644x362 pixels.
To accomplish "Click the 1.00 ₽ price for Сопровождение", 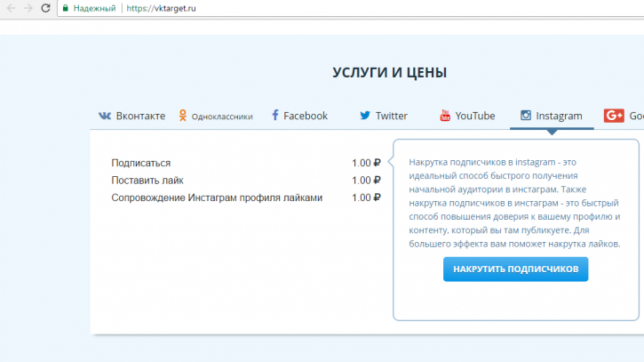I will click(x=366, y=197).
